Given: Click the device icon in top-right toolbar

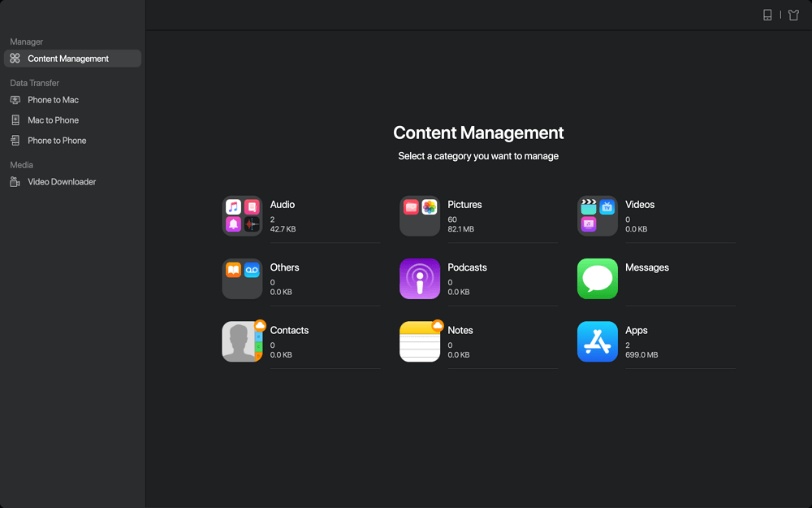Looking at the screenshot, I should coord(767,15).
